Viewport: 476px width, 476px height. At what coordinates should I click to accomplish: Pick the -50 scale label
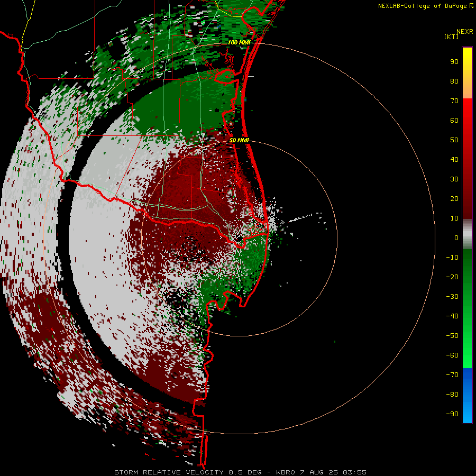tap(452, 336)
